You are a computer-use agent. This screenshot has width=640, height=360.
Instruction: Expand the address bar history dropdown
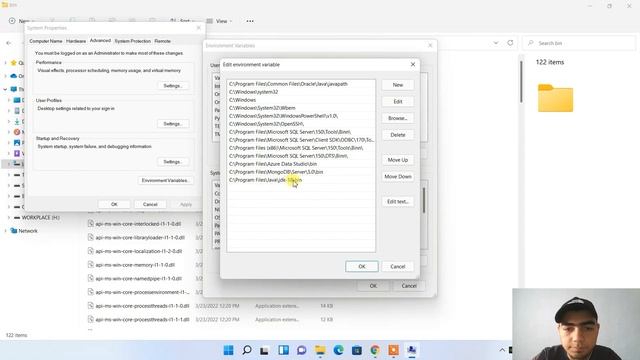(x=496, y=43)
